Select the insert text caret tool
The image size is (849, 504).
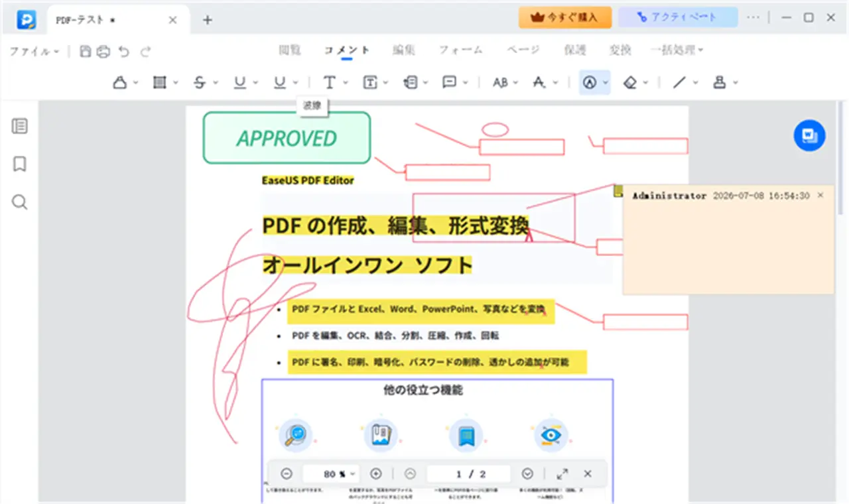tap(539, 82)
